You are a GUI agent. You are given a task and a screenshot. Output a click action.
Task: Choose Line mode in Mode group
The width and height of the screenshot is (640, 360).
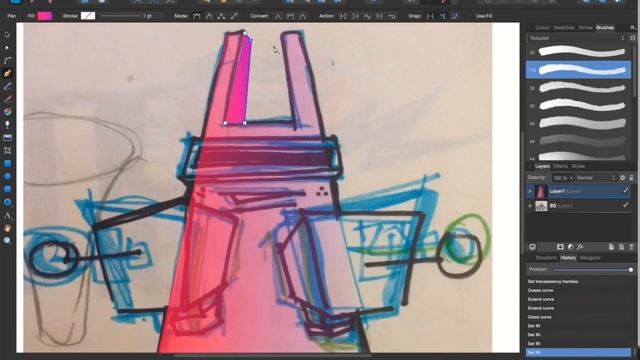234,16
